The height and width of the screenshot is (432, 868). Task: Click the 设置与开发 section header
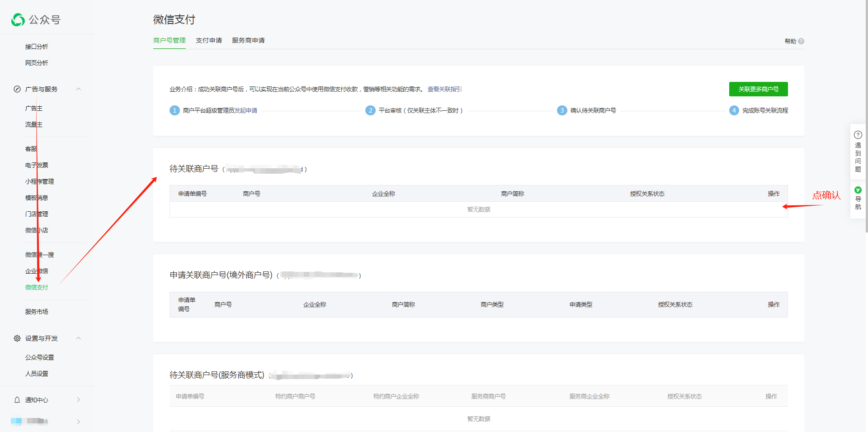click(41, 338)
